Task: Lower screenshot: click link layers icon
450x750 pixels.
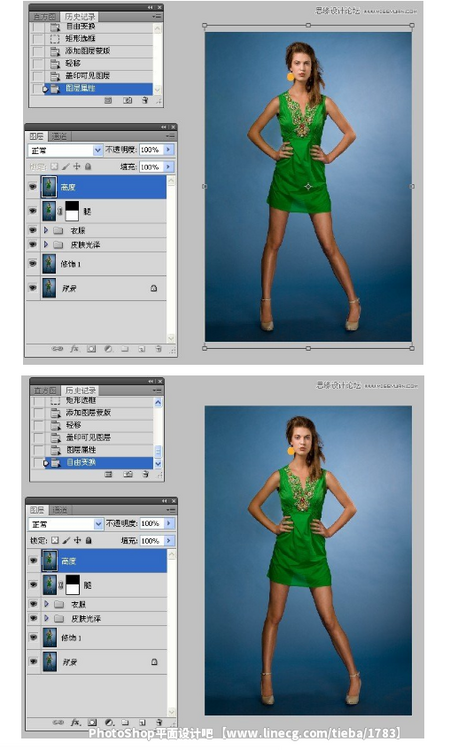Action: pyautogui.click(x=58, y=722)
